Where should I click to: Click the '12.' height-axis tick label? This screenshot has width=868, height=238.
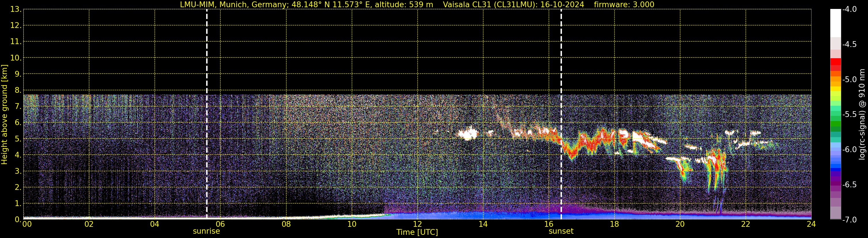pyautogui.click(x=16, y=26)
